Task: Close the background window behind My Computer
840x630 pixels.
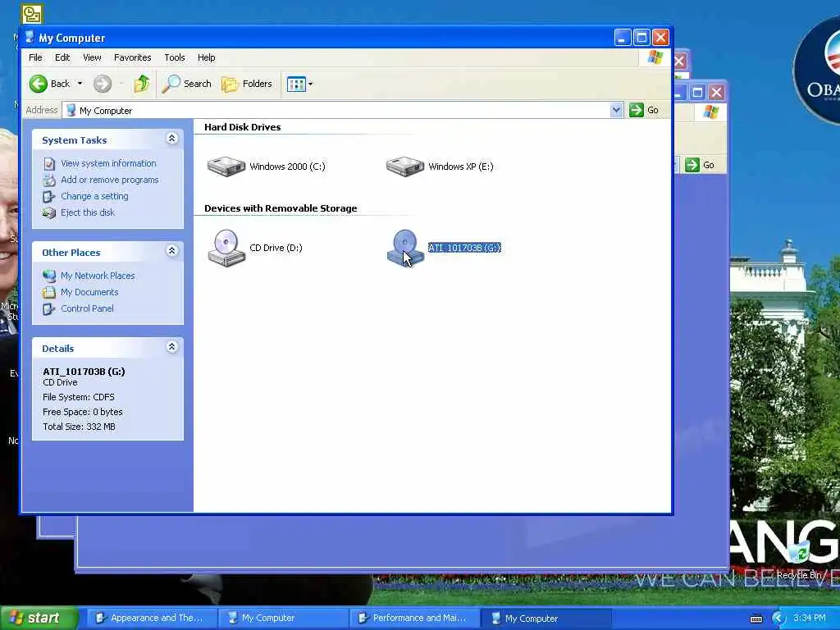Action: (717, 92)
